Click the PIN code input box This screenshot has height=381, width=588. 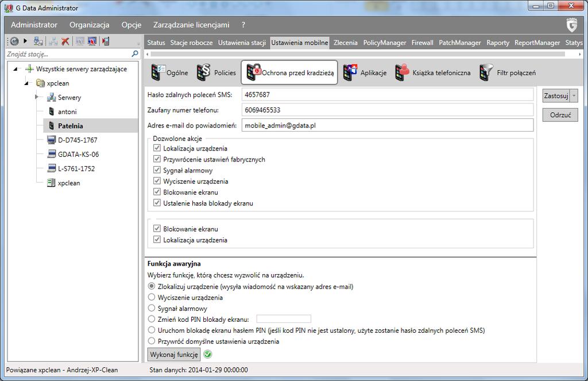[284, 319]
